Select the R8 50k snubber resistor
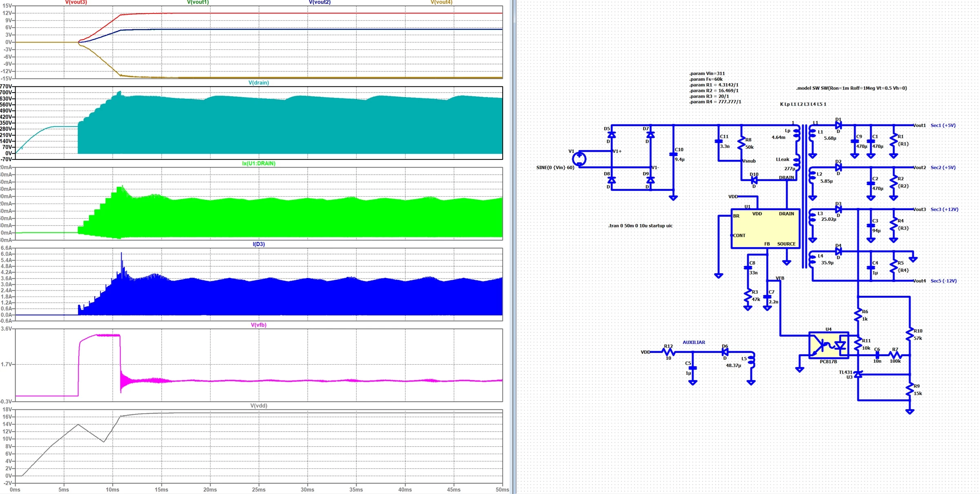Screen dimensions: 980x494 point(741,143)
